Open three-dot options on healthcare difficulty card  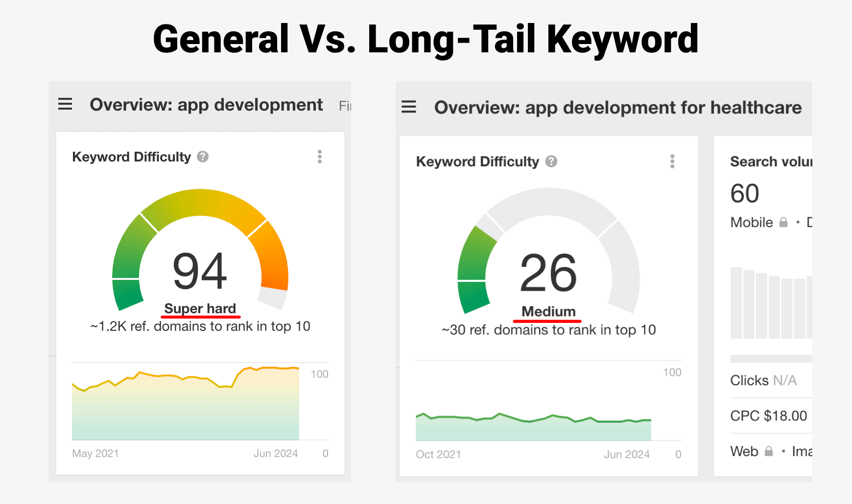(672, 161)
